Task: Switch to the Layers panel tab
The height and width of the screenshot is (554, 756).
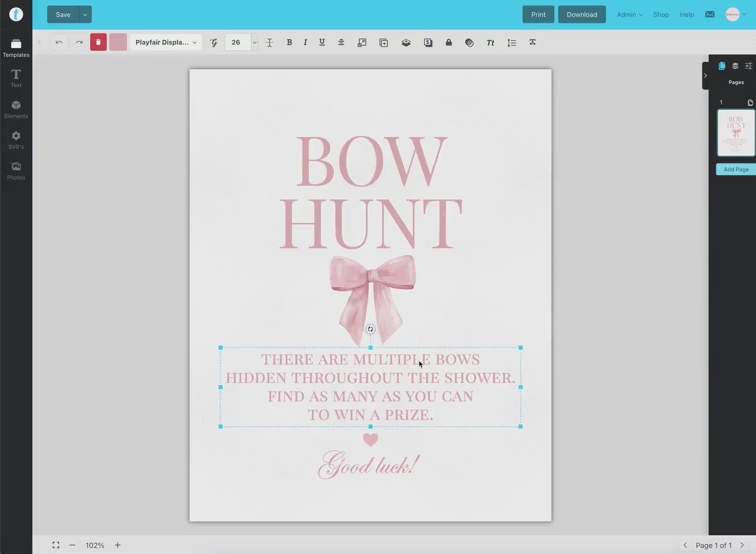Action: pyautogui.click(x=735, y=66)
